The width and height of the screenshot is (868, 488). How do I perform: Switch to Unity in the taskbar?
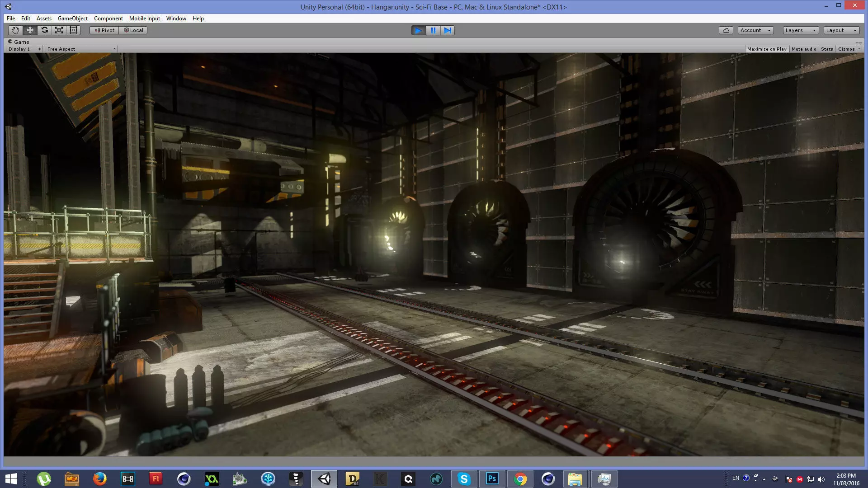click(x=324, y=479)
